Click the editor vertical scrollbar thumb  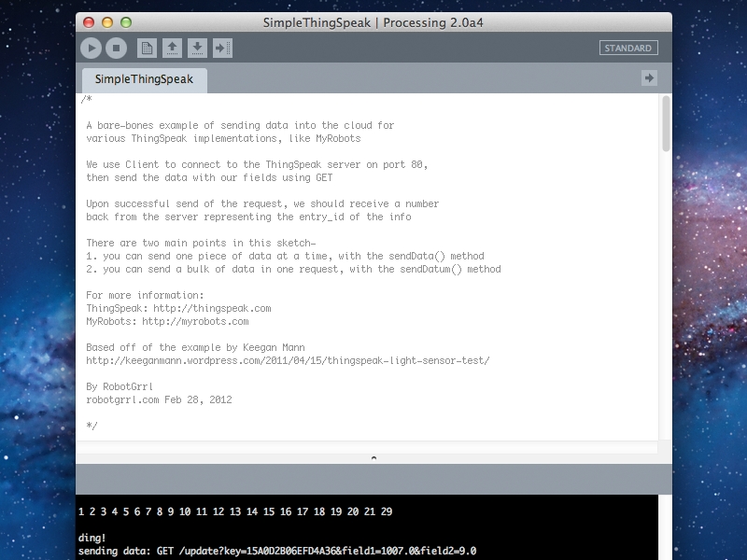tap(666, 124)
